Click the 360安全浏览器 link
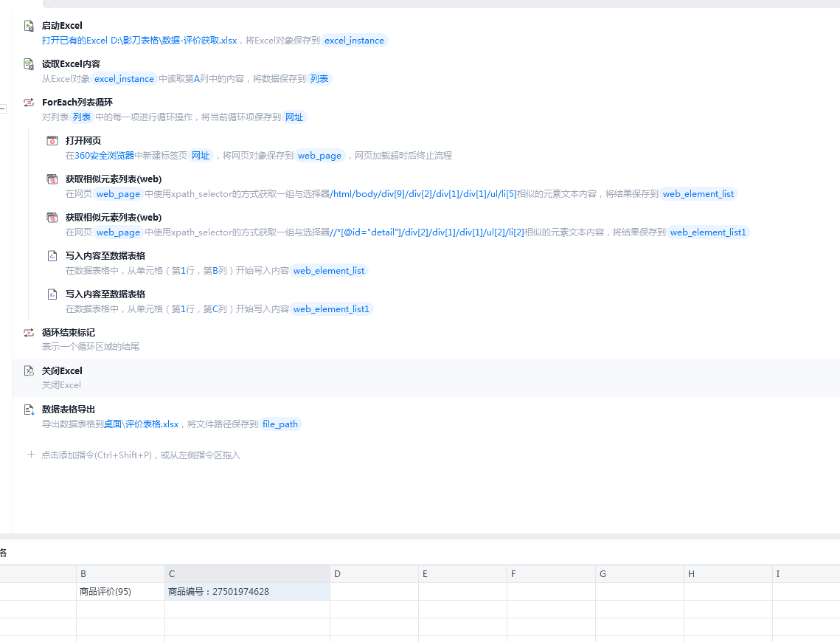Viewport: 840px width, 642px height. click(x=105, y=156)
